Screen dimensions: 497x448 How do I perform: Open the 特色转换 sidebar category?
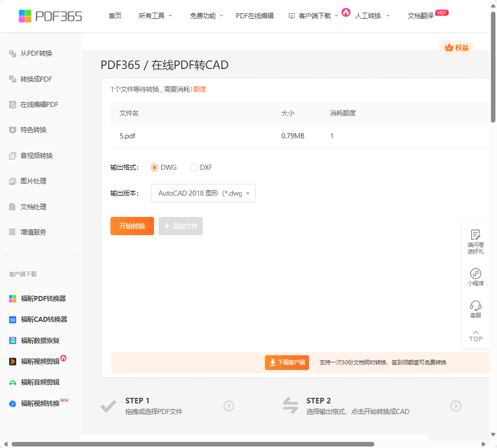point(33,130)
